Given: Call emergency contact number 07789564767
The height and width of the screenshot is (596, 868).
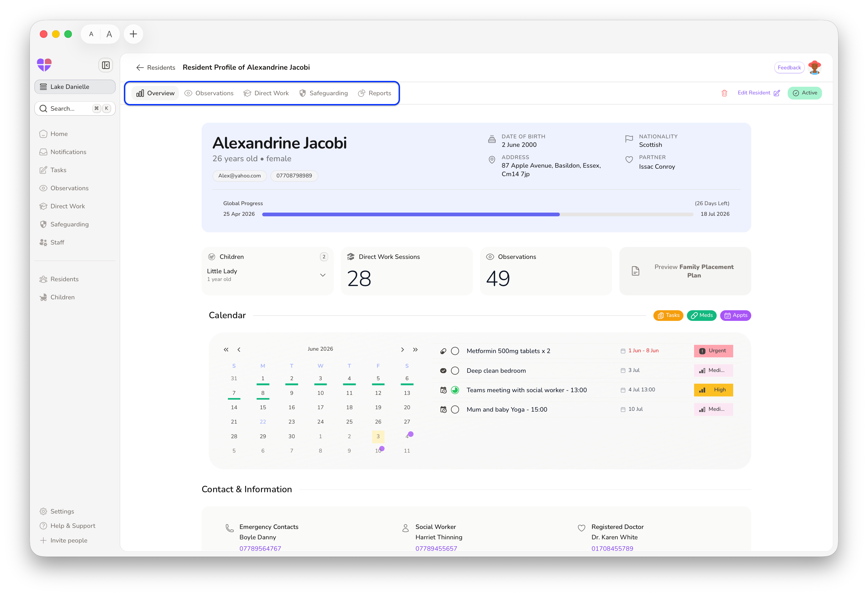Looking at the screenshot, I should (260, 548).
